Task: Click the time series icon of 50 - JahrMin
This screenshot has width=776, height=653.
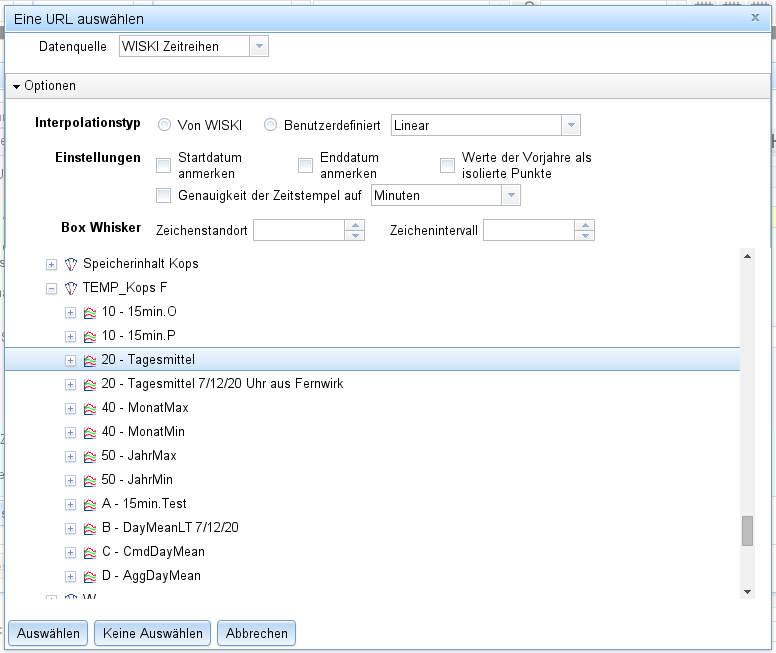Action: point(90,481)
